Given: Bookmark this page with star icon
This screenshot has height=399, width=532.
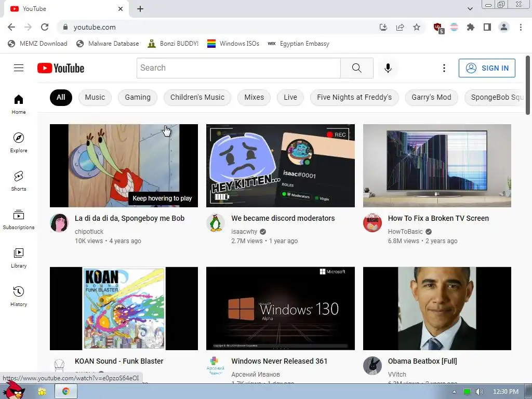Looking at the screenshot, I should pos(417,27).
